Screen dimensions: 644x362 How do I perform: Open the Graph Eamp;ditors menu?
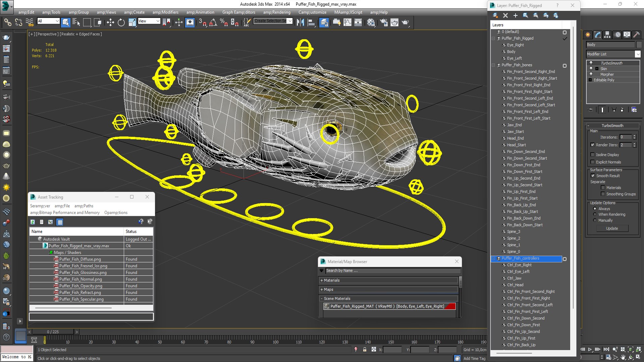[x=238, y=12]
